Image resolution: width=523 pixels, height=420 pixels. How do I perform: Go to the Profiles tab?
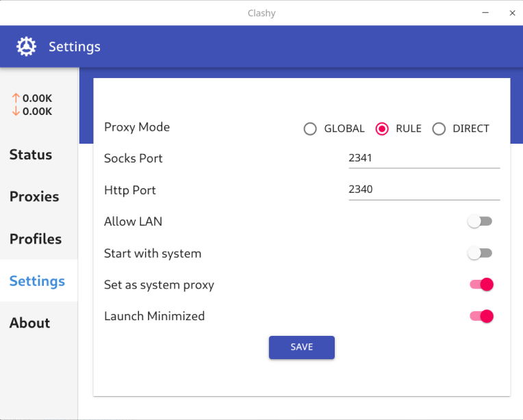(x=36, y=239)
